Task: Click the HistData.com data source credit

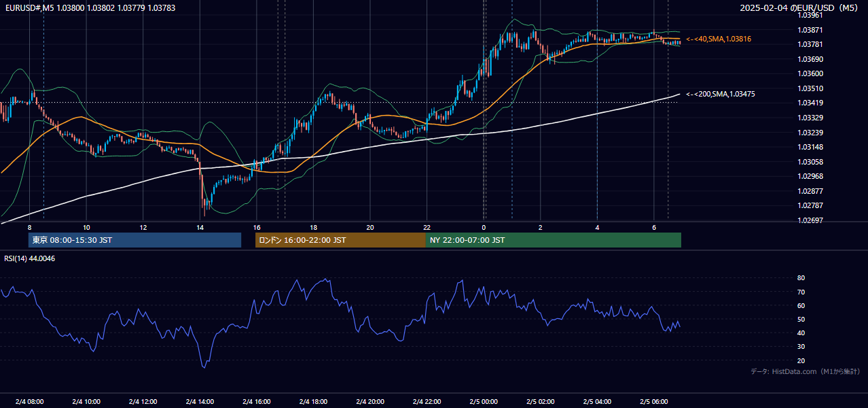Action: tap(806, 371)
